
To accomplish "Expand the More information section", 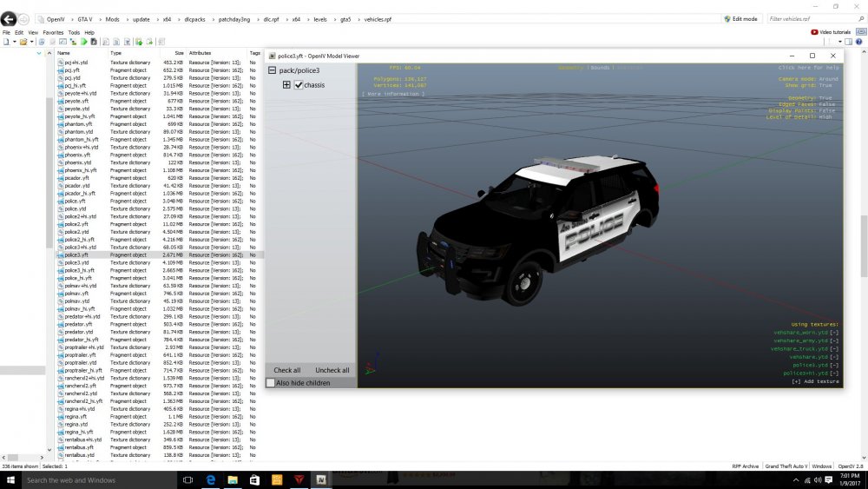I will [x=393, y=94].
